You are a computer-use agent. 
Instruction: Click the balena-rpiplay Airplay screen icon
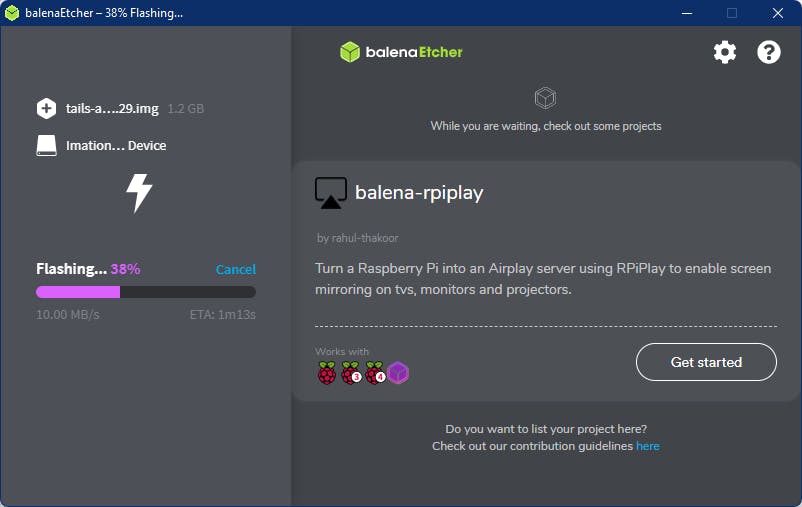point(331,193)
